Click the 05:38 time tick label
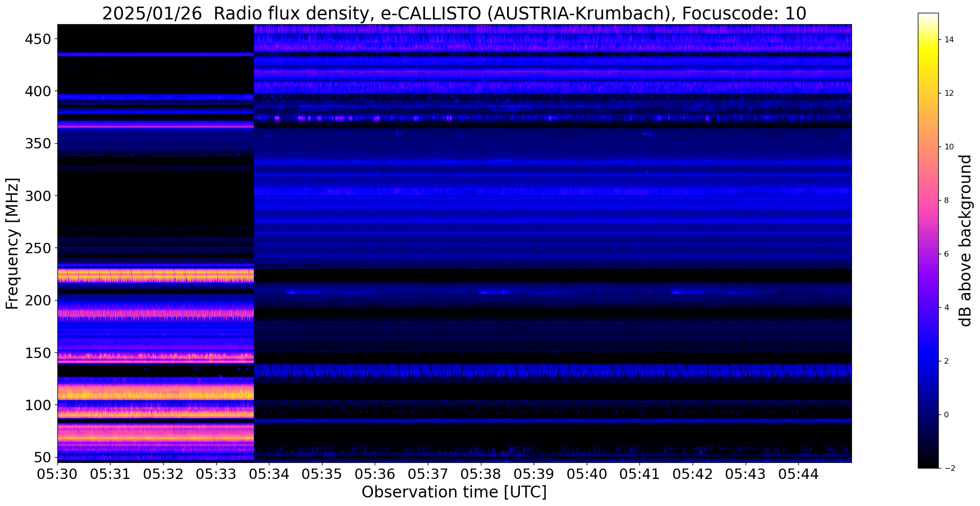This screenshot has width=980, height=506. tap(481, 473)
